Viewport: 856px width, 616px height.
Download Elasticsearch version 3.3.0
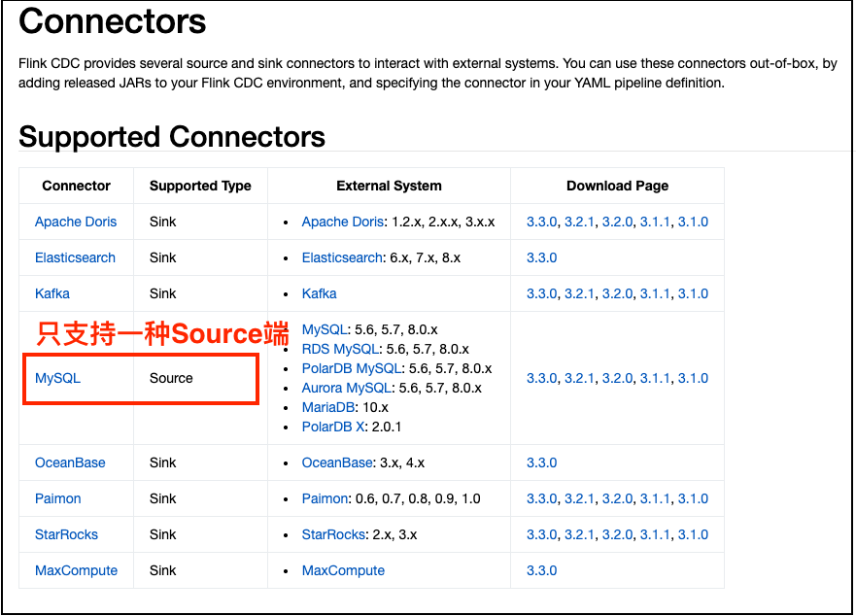tap(541, 257)
